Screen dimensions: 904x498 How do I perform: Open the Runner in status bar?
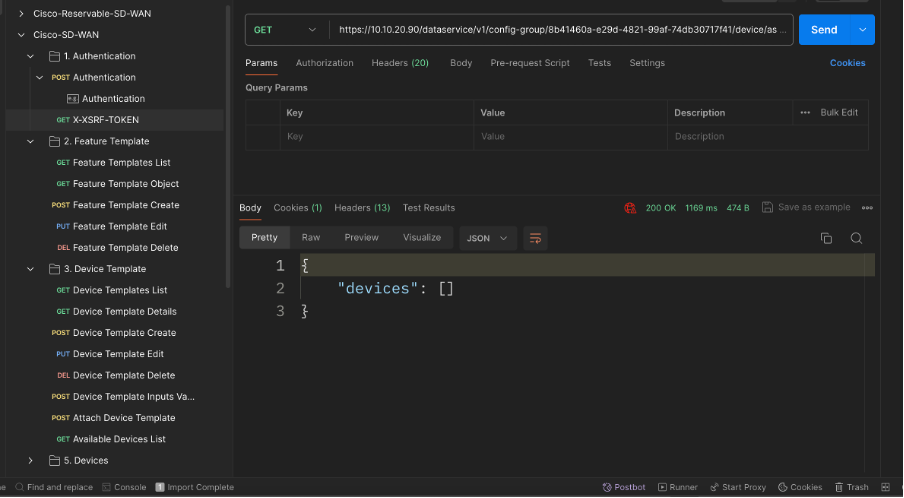point(677,487)
